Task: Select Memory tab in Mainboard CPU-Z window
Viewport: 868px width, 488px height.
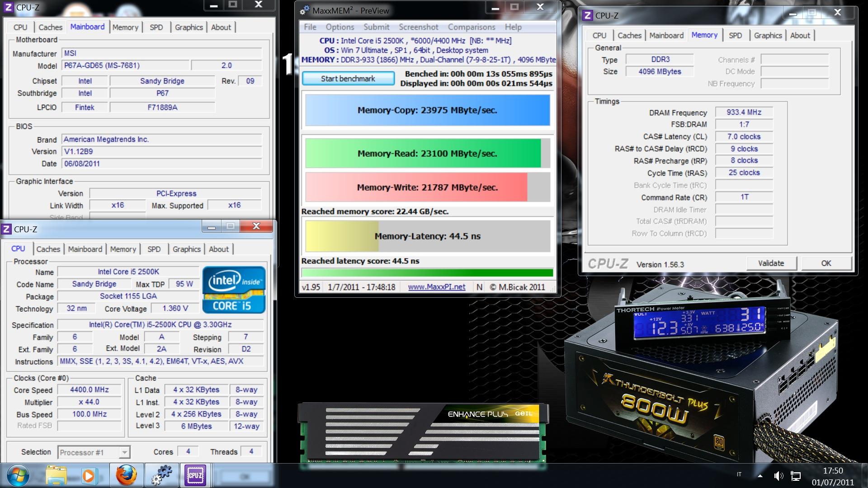Action: [x=125, y=28]
